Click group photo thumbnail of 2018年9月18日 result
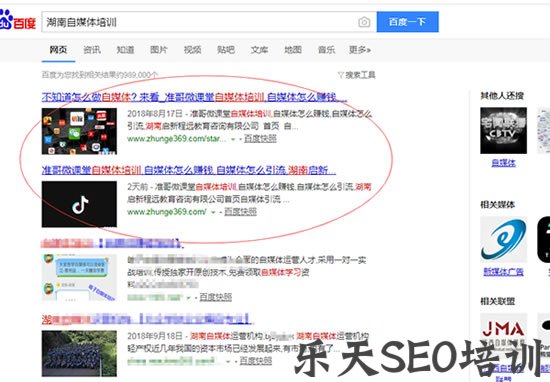The width and height of the screenshot is (550, 382). coord(79,353)
